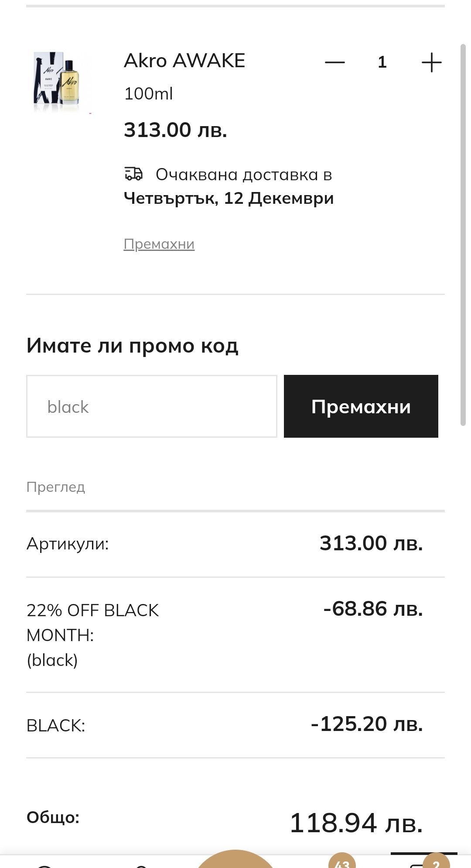Click the quantity value field showing 1
Image resolution: width=471 pixels, height=868 pixels.
click(x=382, y=62)
